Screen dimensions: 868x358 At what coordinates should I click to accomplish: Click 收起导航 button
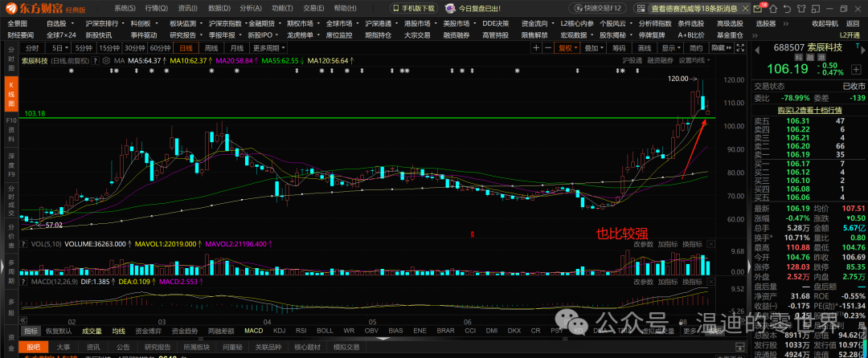coord(825,24)
